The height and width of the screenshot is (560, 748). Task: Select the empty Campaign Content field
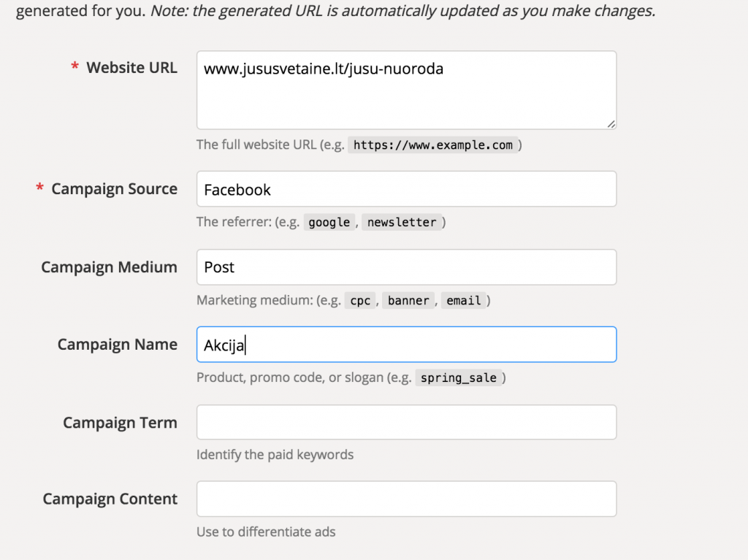pos(406,499)
